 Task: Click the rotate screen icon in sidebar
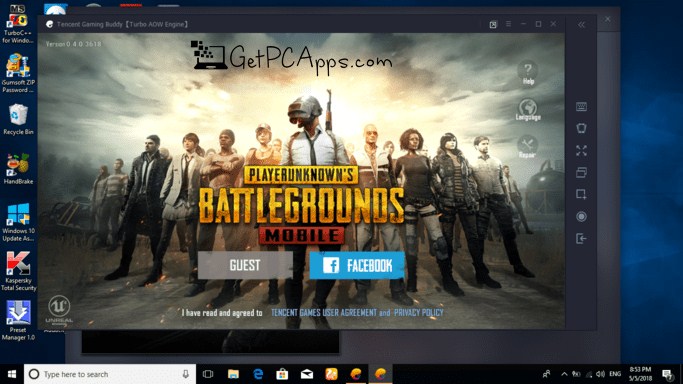[581, 128]
